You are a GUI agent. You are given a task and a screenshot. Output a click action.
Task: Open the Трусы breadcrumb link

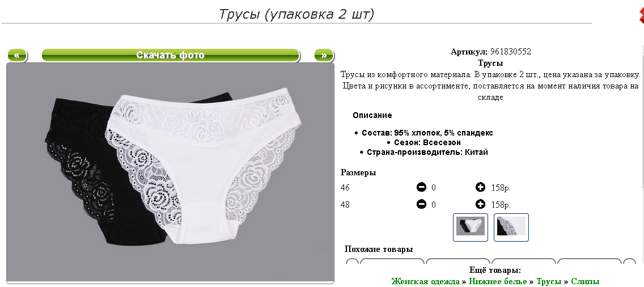549,282
